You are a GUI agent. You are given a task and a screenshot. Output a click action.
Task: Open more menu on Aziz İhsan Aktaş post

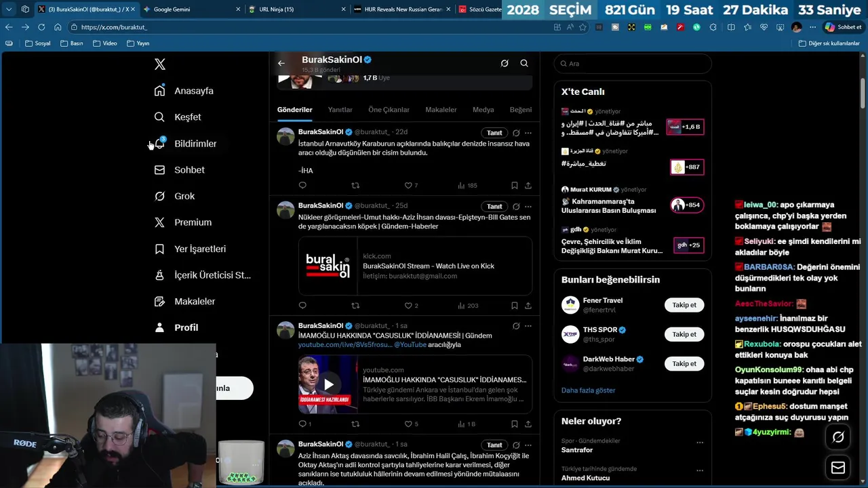tap(528, 445)
